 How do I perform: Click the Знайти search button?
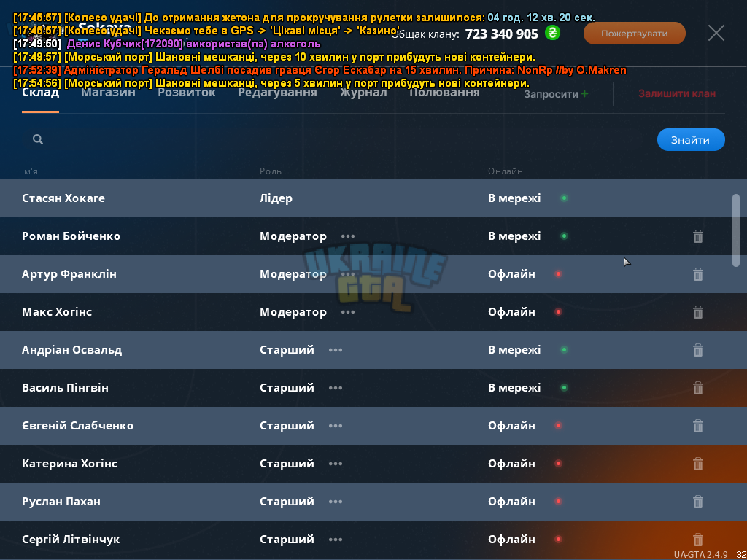pos(691,140)
